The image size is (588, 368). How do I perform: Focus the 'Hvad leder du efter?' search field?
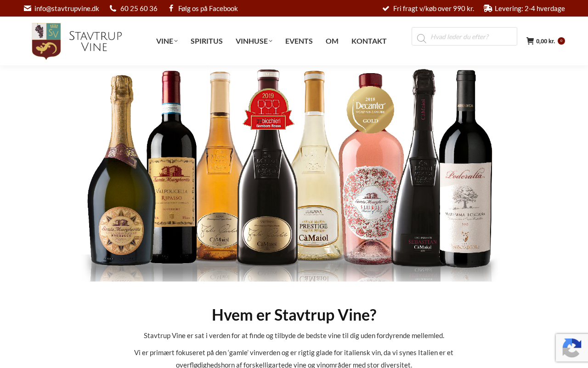[464, 36]
